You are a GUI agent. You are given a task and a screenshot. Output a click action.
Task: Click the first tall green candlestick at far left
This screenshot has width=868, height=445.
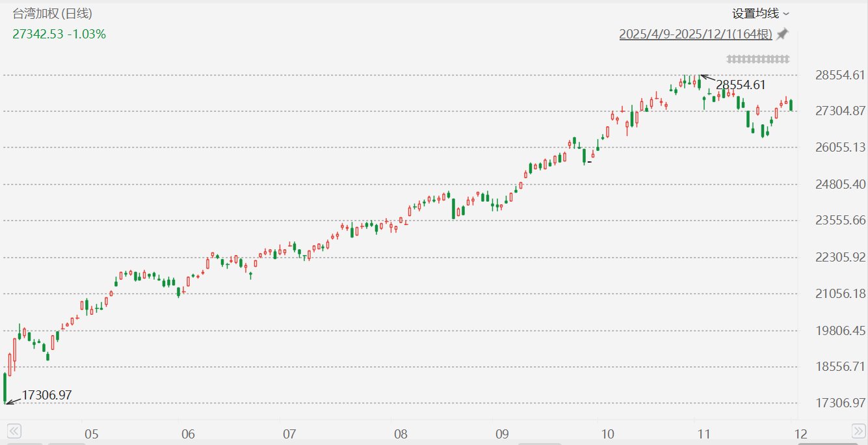point(5,388)
